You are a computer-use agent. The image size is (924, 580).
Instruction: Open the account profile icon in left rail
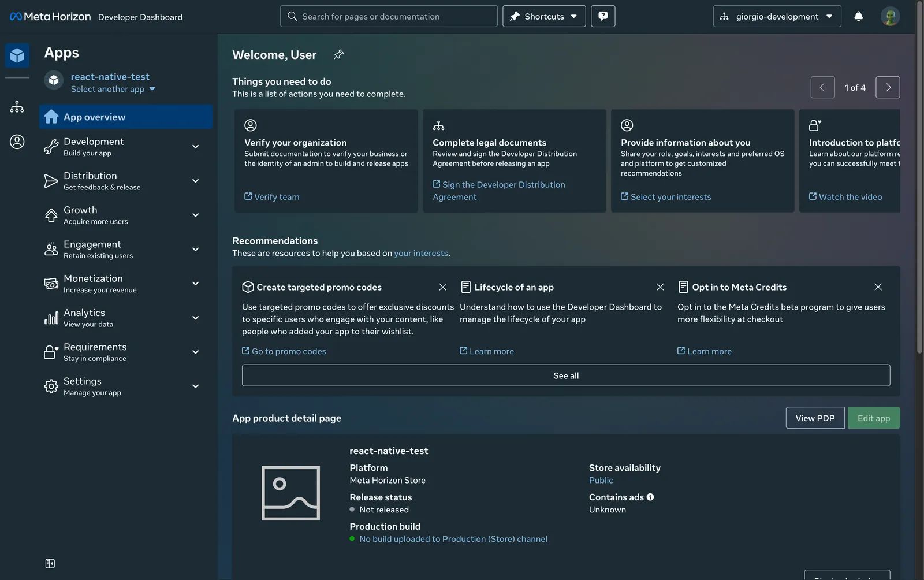[17, 142]
